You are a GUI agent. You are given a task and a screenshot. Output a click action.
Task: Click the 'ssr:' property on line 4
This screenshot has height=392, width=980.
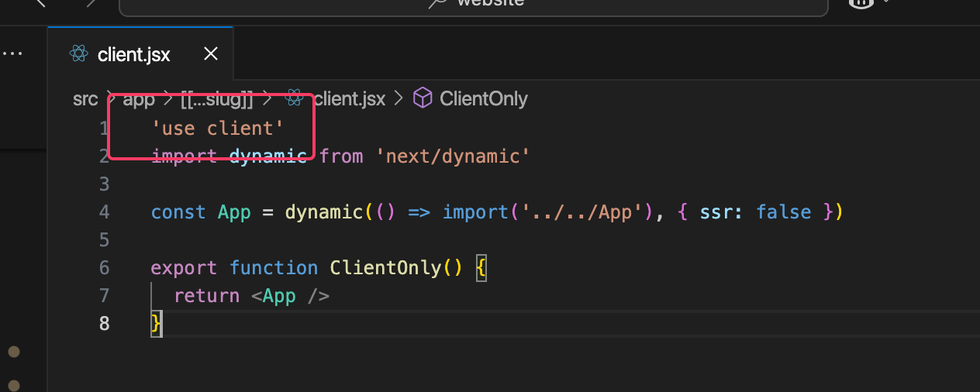(x=722, y=212)
